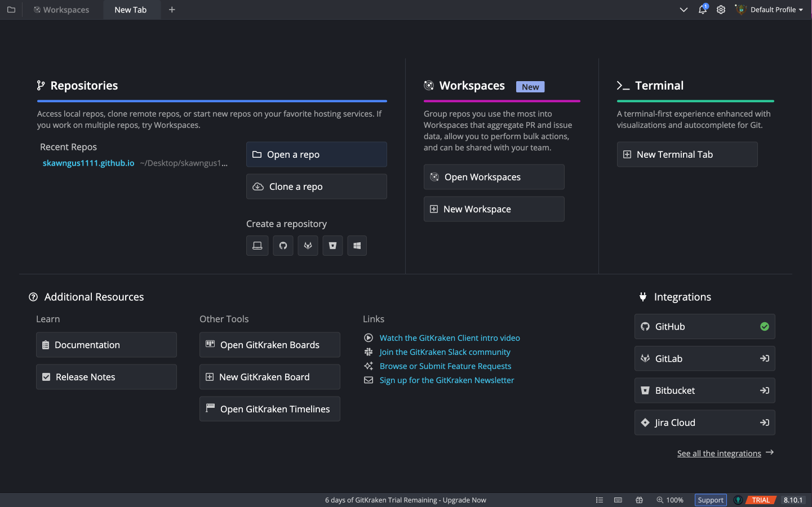See all the integrations link
Screen dimensions: 812x507
tap(719, 453)
